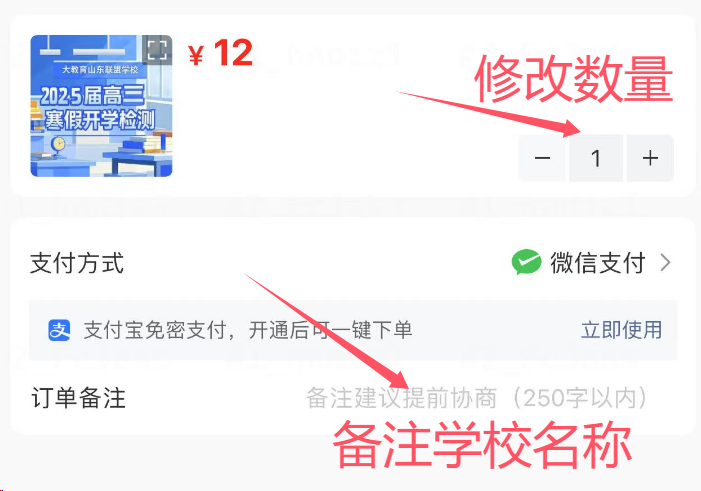
Task: Click the 支付宝免密支付 banner text
Action: [x=248, y=330]
